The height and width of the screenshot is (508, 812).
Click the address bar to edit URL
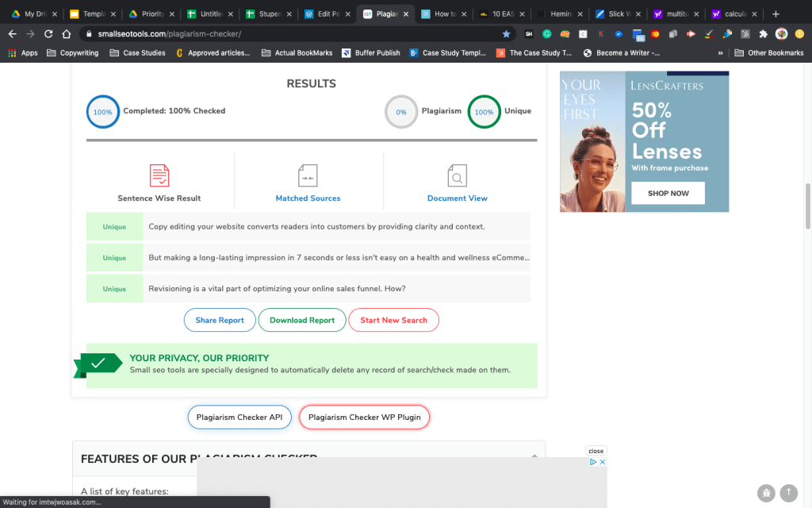pyautogui.click(x=238, y=33)
